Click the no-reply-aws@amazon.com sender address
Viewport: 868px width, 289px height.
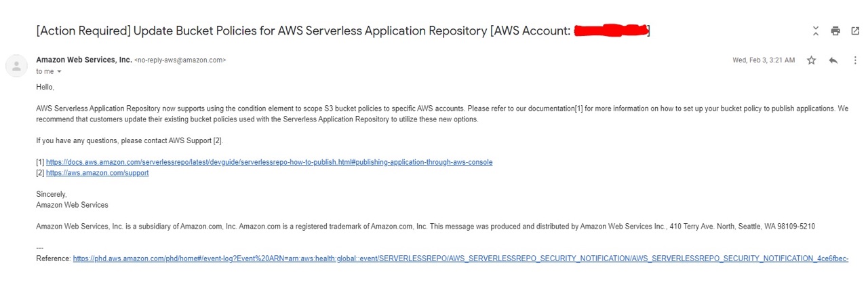pos(180,60)
